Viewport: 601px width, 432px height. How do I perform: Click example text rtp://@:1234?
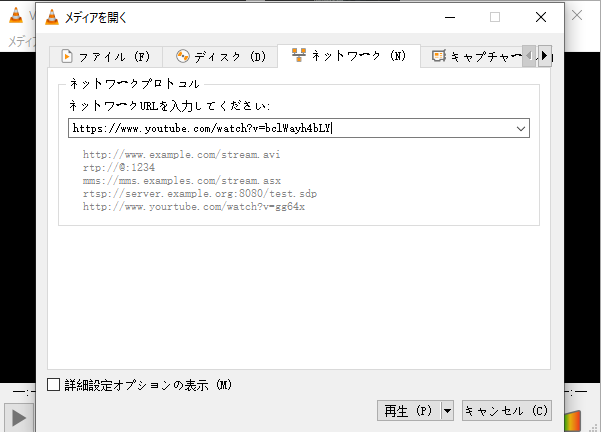[119, 168]
